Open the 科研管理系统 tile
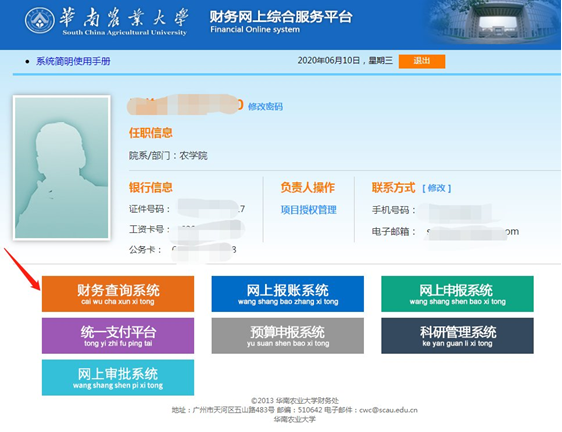Image resolution: width=562 pixels, height=432 pixels. (x=457, y=336)
